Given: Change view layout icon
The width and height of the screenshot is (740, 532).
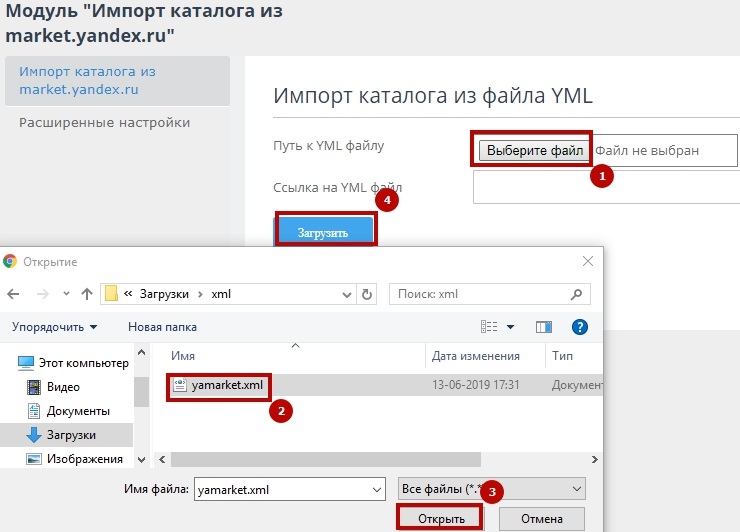Looking at the screenshot, I should click(x=489, y=327).
